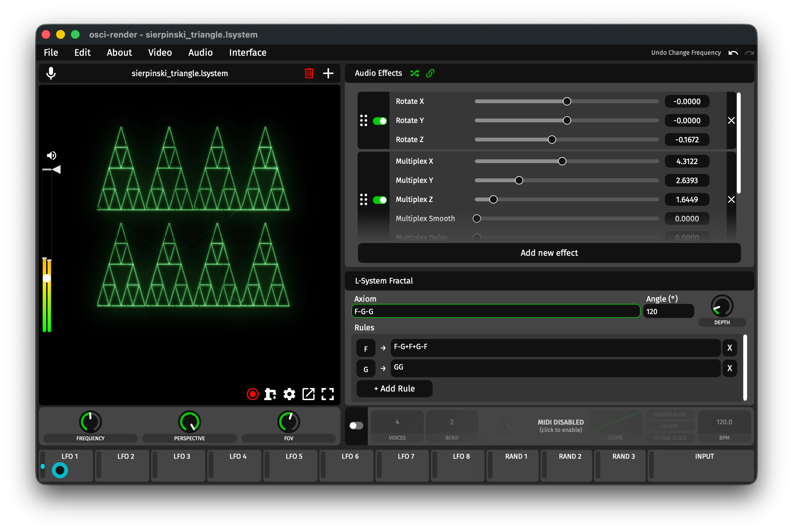This screenshot has height=532, width=793.
Task: Click the FREQUENCY knob
Action: [x=90, y=422]
